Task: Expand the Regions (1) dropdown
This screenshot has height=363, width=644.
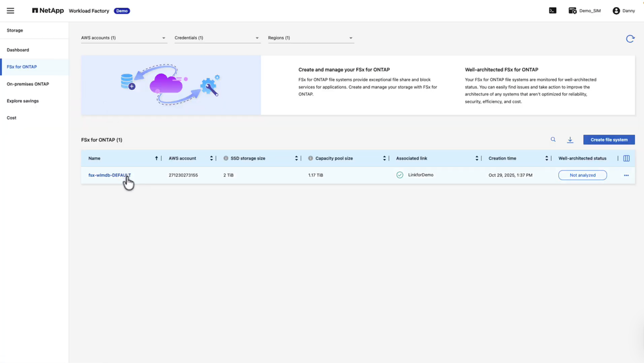Action: [311, 38]
